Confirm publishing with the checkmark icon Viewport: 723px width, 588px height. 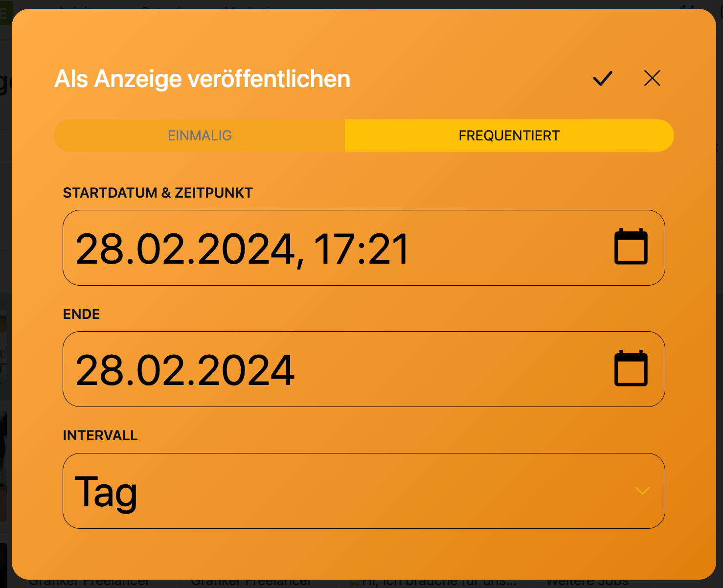click(x=602, y=78)
